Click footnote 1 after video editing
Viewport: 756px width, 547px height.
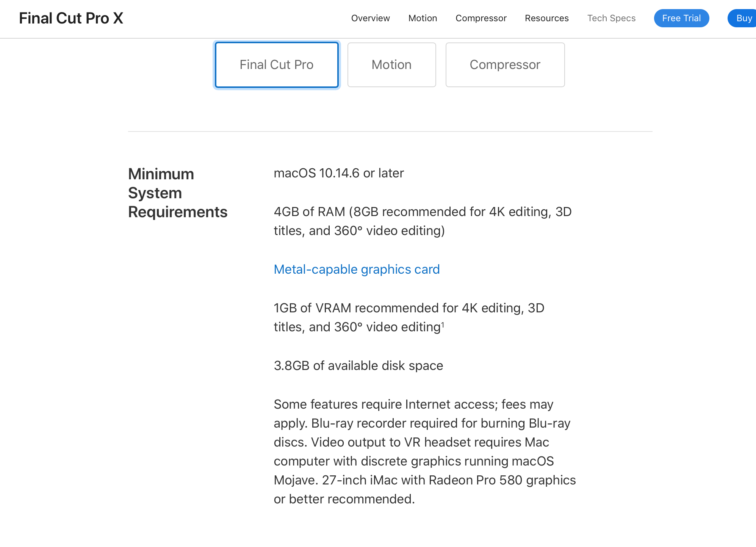click(x=443, y=324)
